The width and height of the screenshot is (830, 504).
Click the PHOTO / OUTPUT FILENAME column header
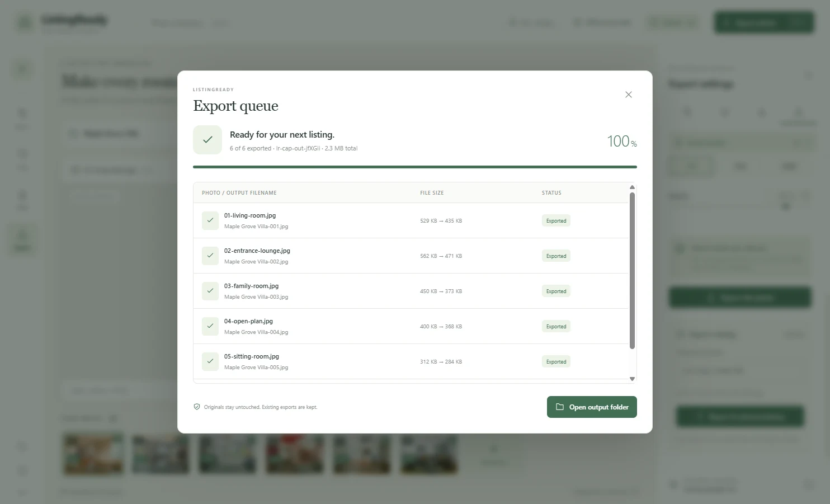click(x=239, y=193)
